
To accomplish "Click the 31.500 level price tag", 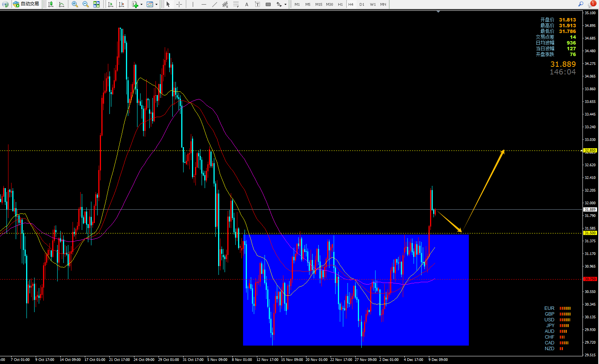I will point(590,233).
